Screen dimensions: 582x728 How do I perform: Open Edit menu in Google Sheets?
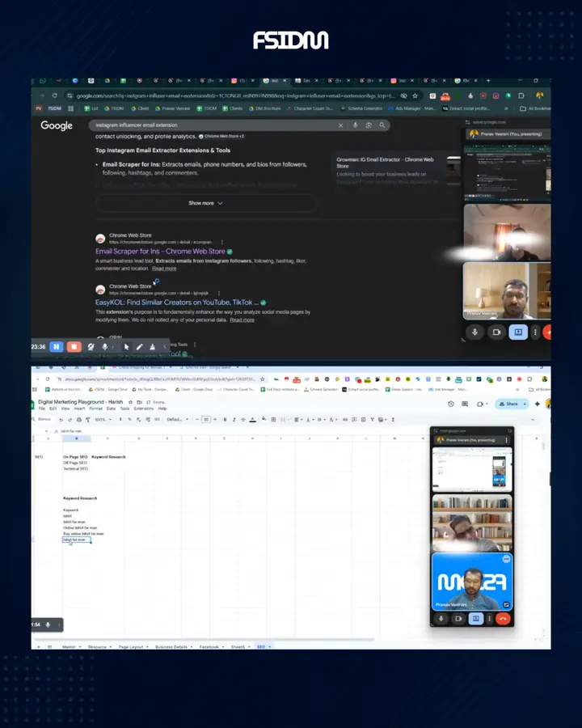coord(53,408)
